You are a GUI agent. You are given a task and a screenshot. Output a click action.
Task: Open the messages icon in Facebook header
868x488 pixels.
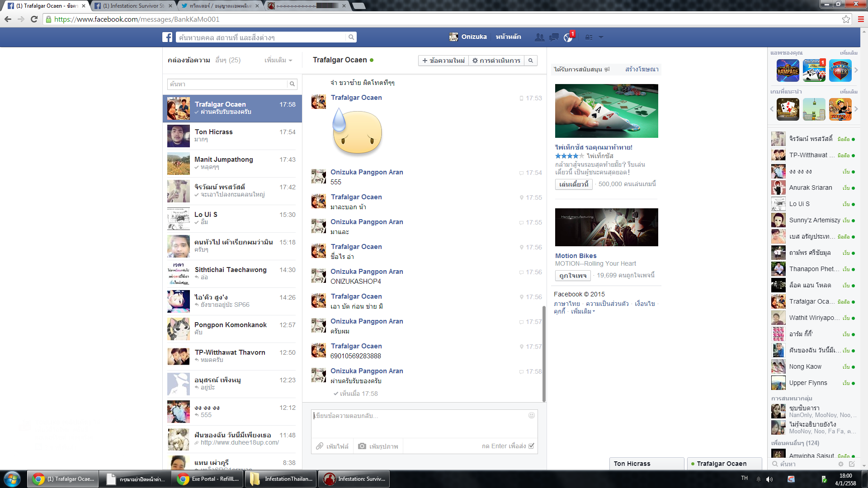coord(554,37)
